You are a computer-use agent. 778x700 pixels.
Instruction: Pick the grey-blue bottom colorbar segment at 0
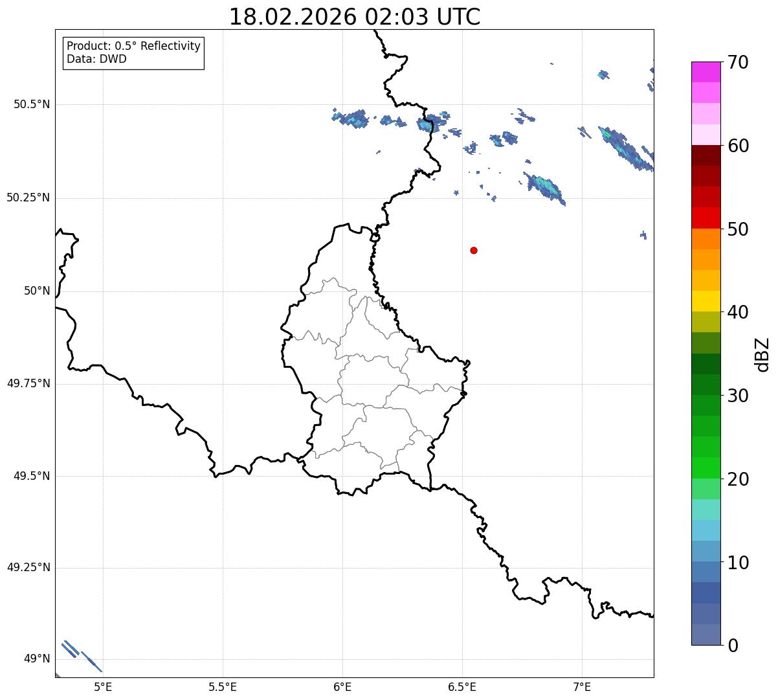(x=706, y=635)
